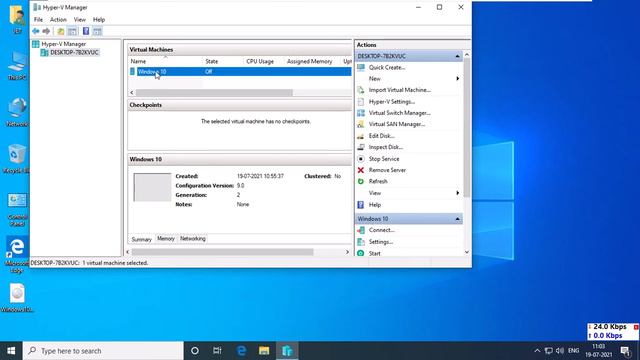Click the Back arrow toolbar icon
This screenshot has height=360, width=640.
tap(36, 31)
